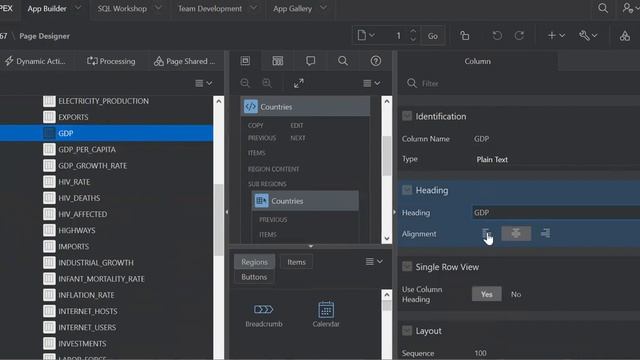Open the Layout tab icon
Image resolution: width=640 pixels, height=360 pixels.
click(245, 61)
